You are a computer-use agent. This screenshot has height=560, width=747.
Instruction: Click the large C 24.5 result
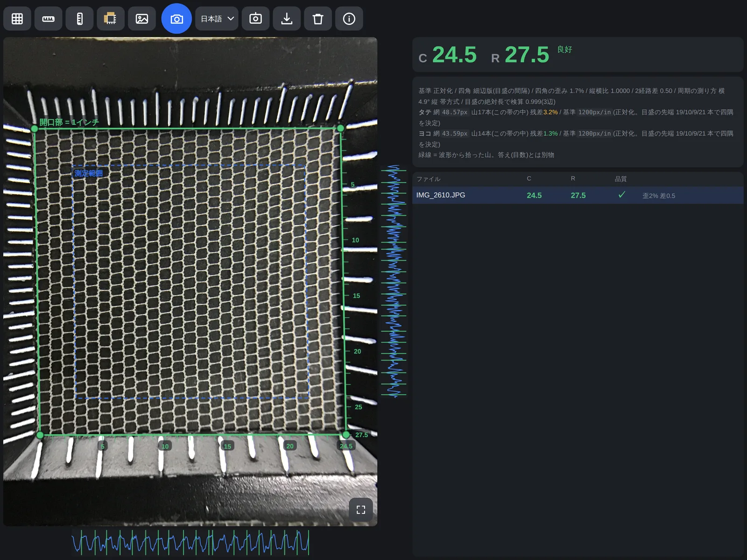pos(448,55)
